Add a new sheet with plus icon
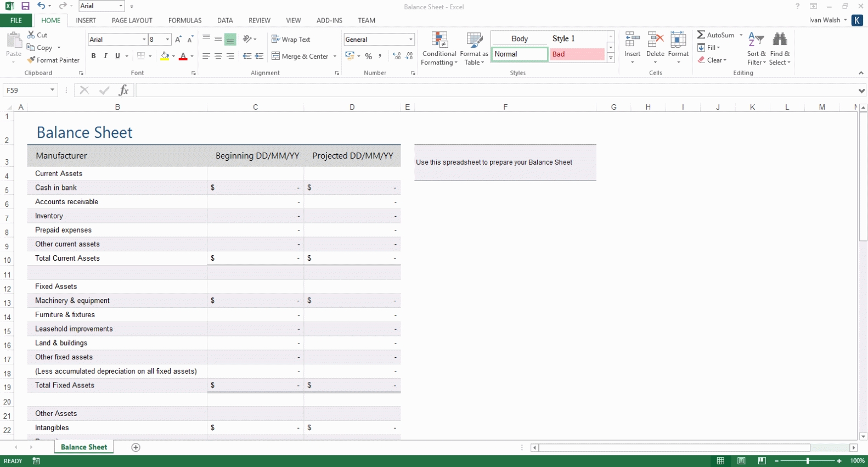868x467 pixels. 136,447
